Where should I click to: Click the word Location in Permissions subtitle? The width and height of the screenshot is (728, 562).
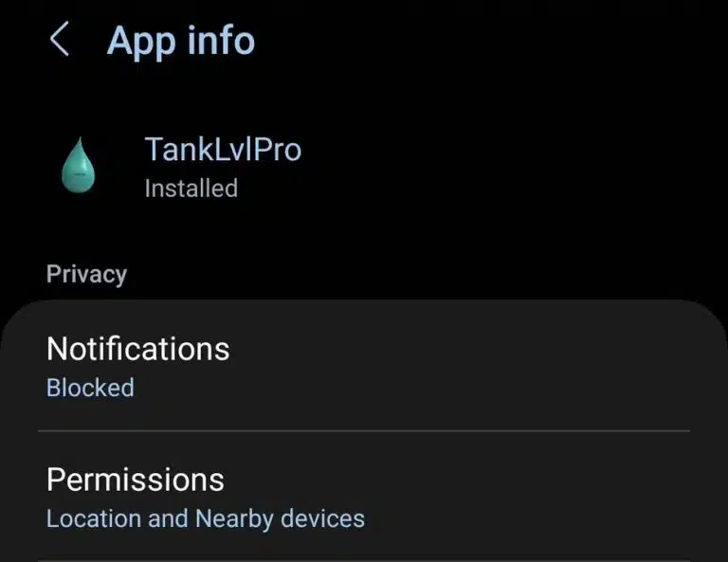tap(94, 518)
